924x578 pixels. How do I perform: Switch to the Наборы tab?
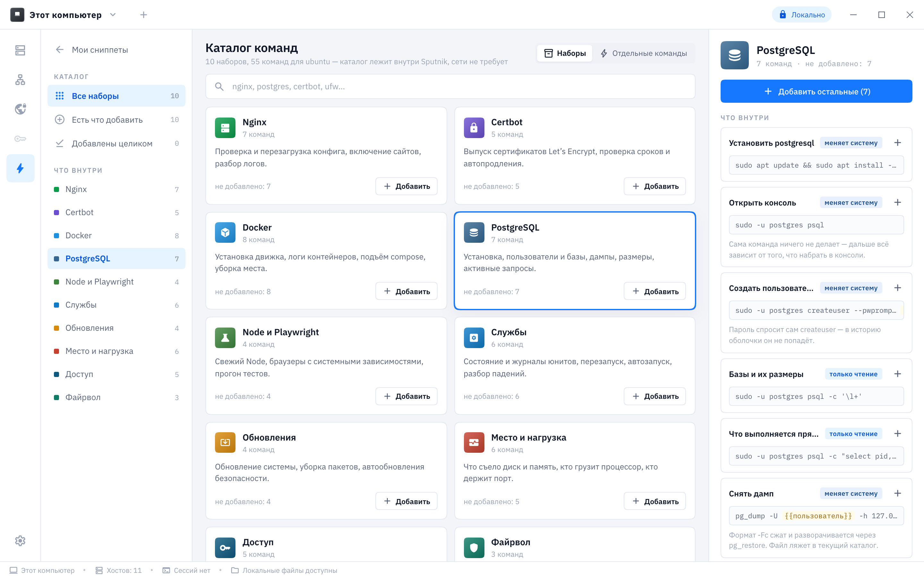[565, 53]
